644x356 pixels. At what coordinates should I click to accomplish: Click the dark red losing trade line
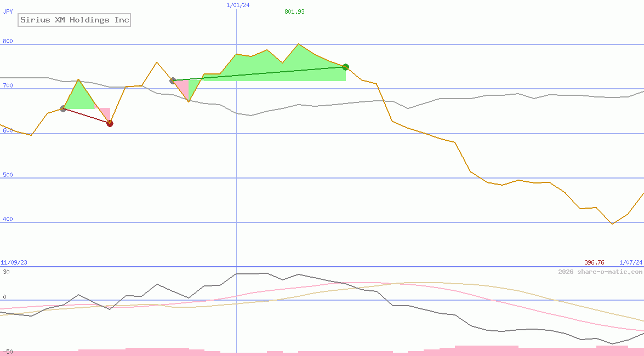pyautogui.click(x=86, y=116)
